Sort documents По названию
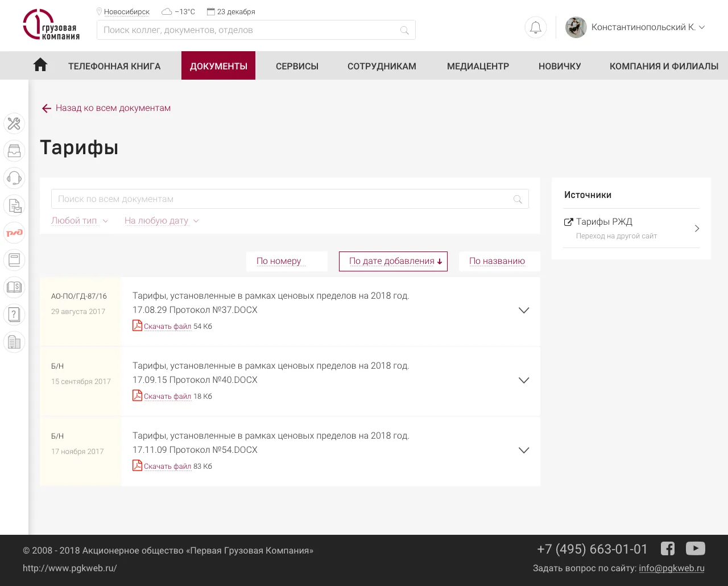 tap(499, 261)
